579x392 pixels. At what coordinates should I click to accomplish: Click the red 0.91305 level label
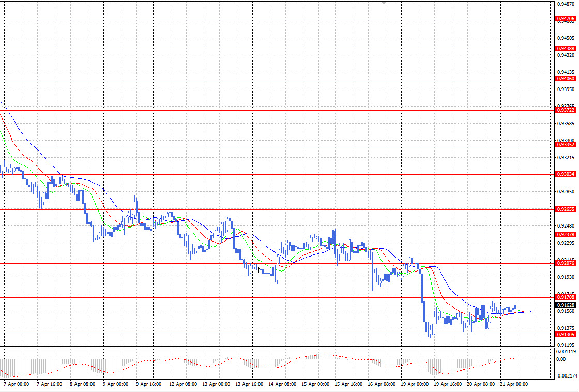pyautogui.click(x=566, y=335)
